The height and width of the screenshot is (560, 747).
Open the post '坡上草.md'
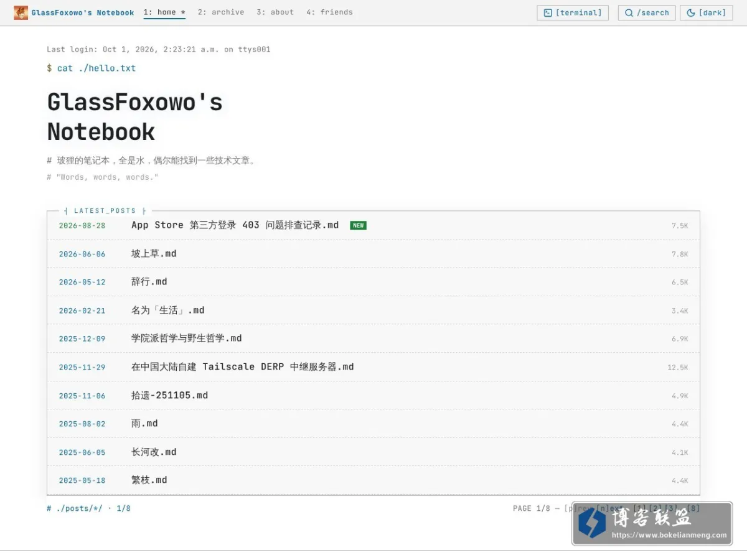[x=154, y=254]
